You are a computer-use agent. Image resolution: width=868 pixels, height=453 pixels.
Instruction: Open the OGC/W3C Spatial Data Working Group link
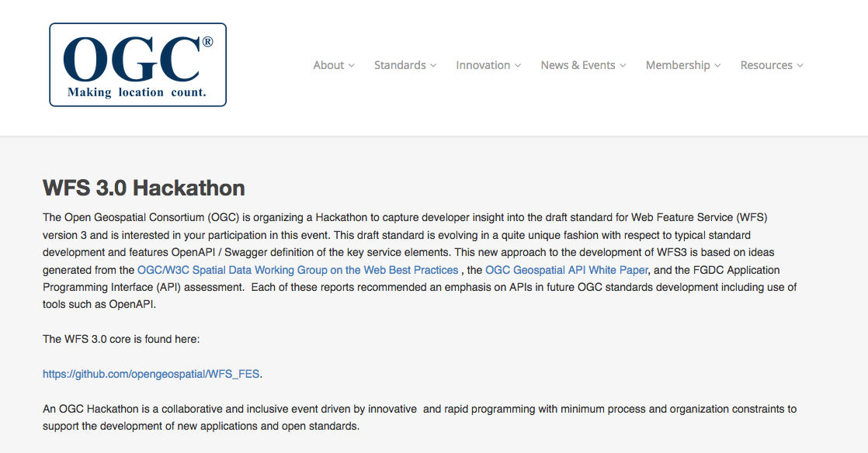click(298, 270)
